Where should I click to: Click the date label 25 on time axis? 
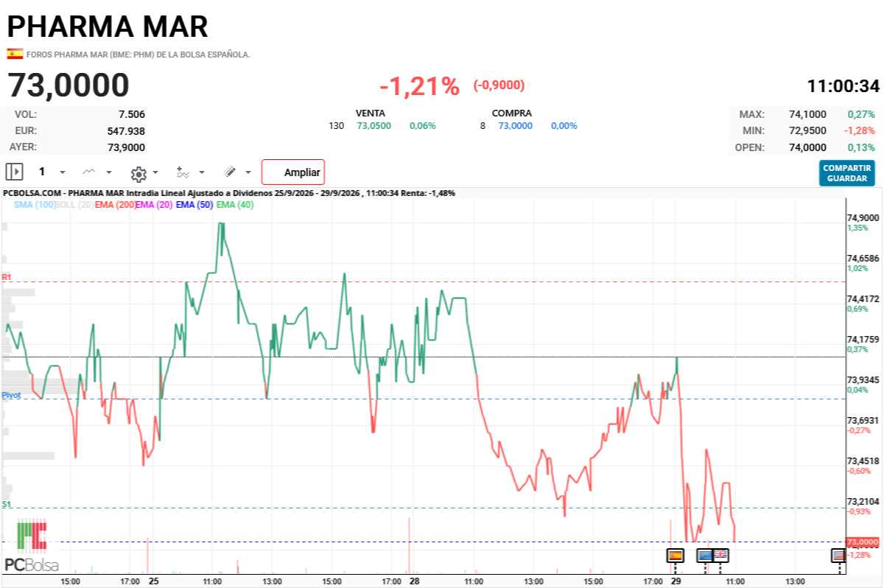point(153,581)
